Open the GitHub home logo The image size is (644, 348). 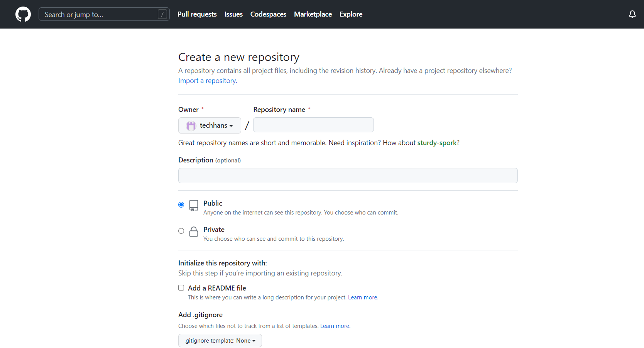(x=23, y=14)
